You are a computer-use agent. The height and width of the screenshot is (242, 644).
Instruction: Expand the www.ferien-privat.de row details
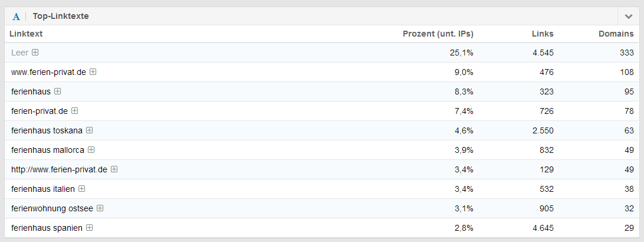point(93,72)
